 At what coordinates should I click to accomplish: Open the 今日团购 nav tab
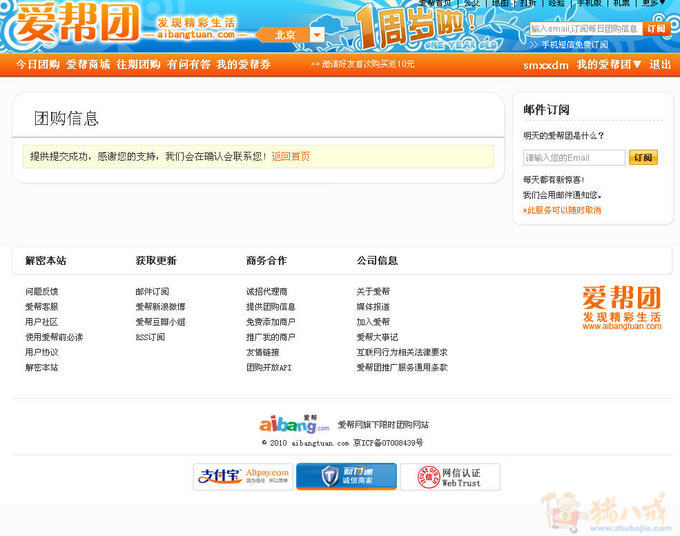coord(38,65)
